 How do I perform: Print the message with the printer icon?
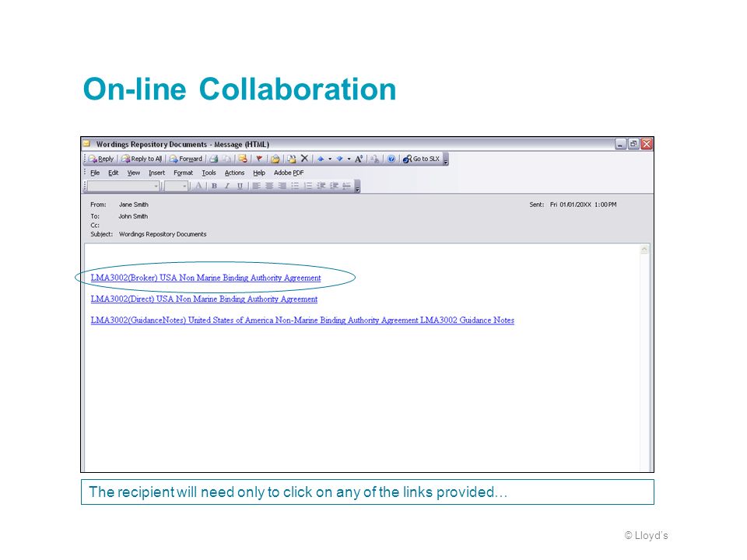tap(214, 159)
